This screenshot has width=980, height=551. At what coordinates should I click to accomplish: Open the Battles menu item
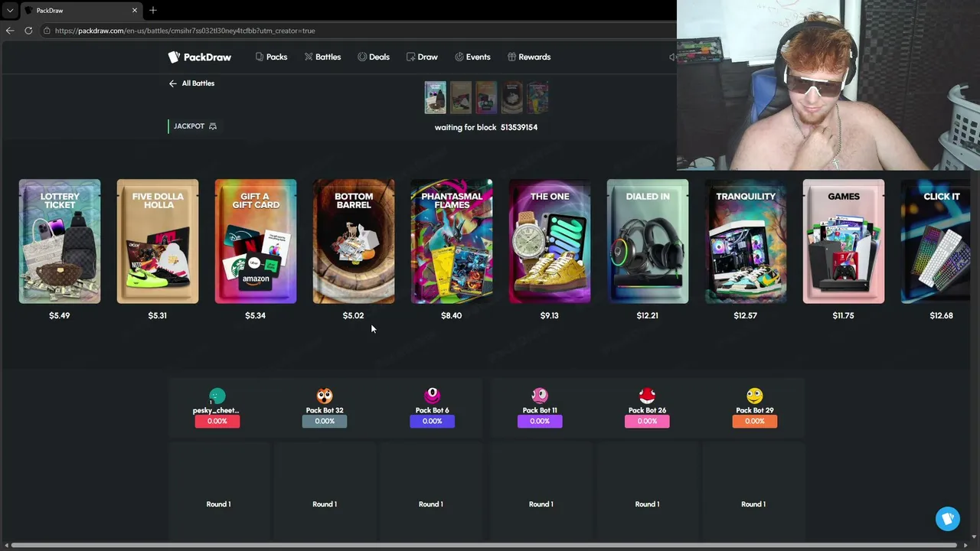point(322,57)
